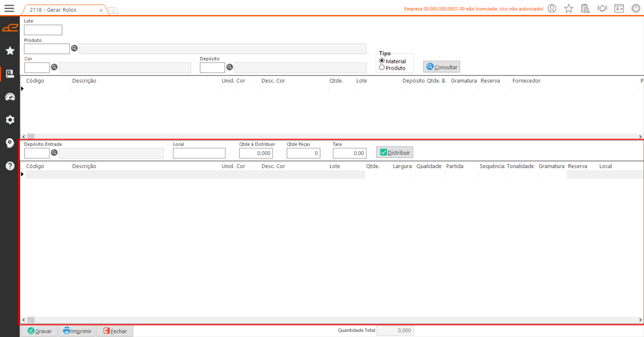This screenshot has width=644, height=337.
Task: Open dashboard gauge icon in sidebar
Action: (x=10, y=97)
